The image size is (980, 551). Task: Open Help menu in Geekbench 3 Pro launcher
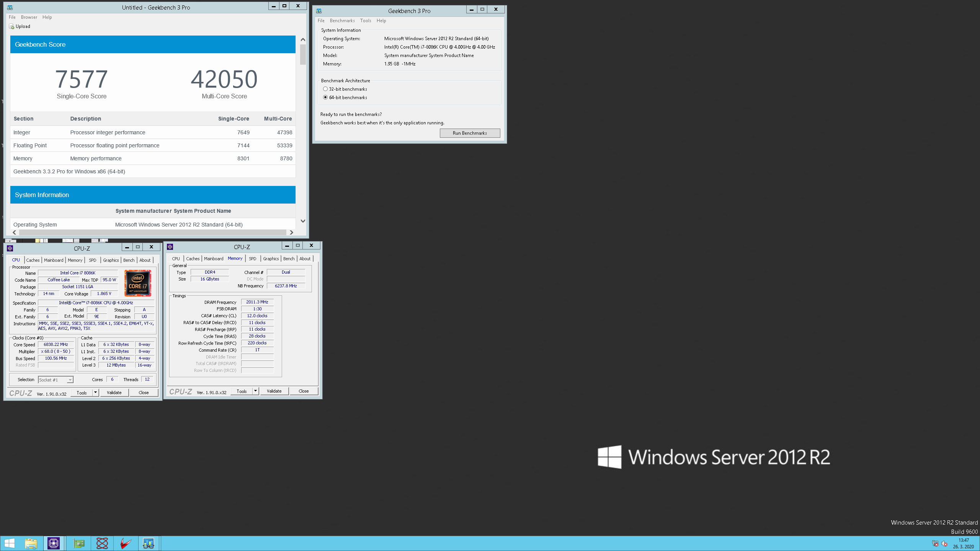click(x=381, y=21)
